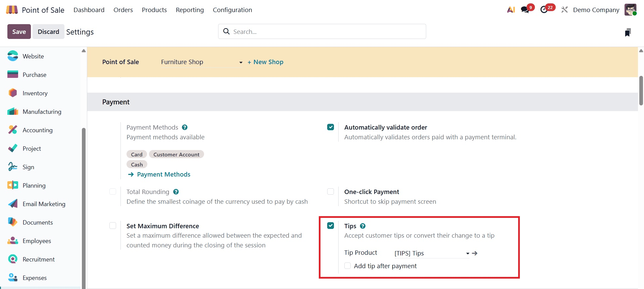Select the Purchase settings icon
Viewport: 644px width, 289px height.
pos(13,75)
